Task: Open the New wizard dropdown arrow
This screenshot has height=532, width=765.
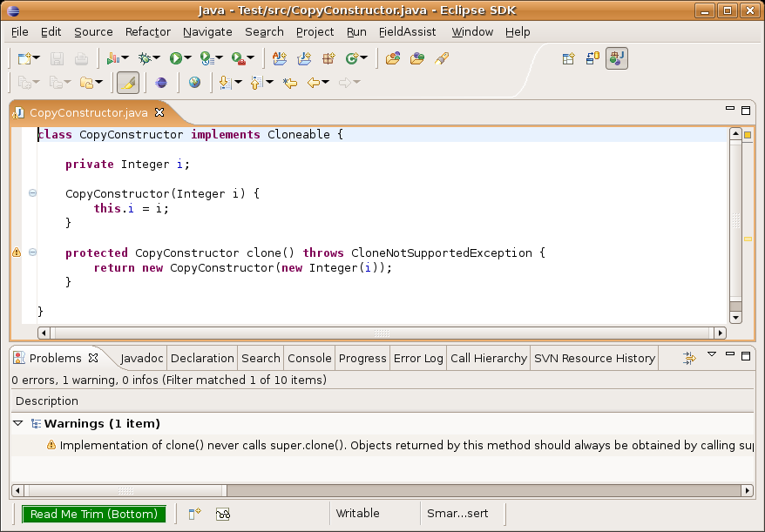Action: pyautogui.click(x=37, y=58)
